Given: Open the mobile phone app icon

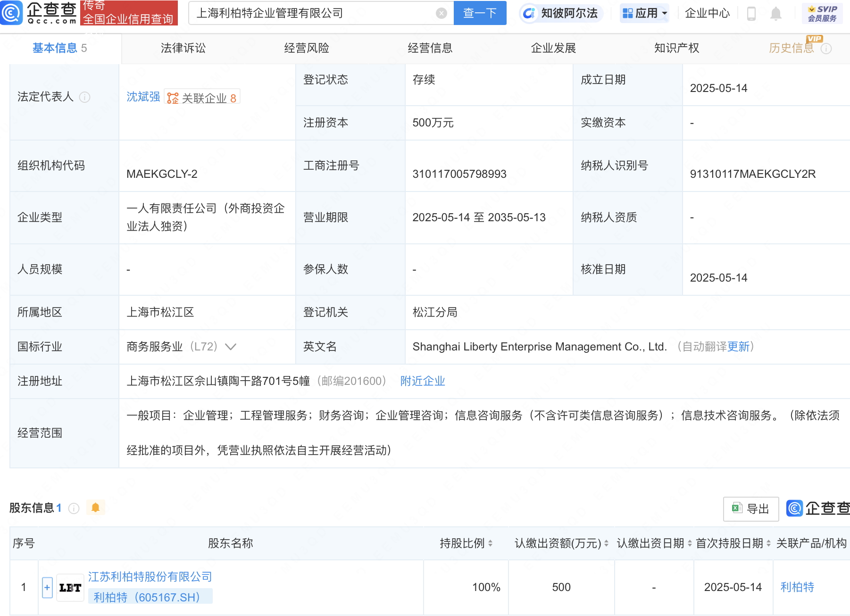Looking at the screenshot, I should (x=751, y=14).
